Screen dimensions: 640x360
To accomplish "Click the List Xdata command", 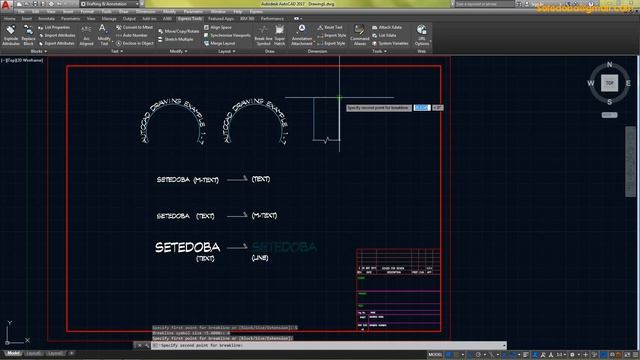I will tap(384, 36).
